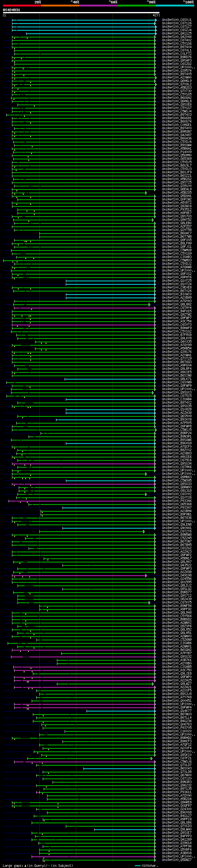Image resolution: width=197 pixels, height=868 pixels.
Task: Pick the UniRef100_Q9LWA0 hit
Action: pos(176,830)
